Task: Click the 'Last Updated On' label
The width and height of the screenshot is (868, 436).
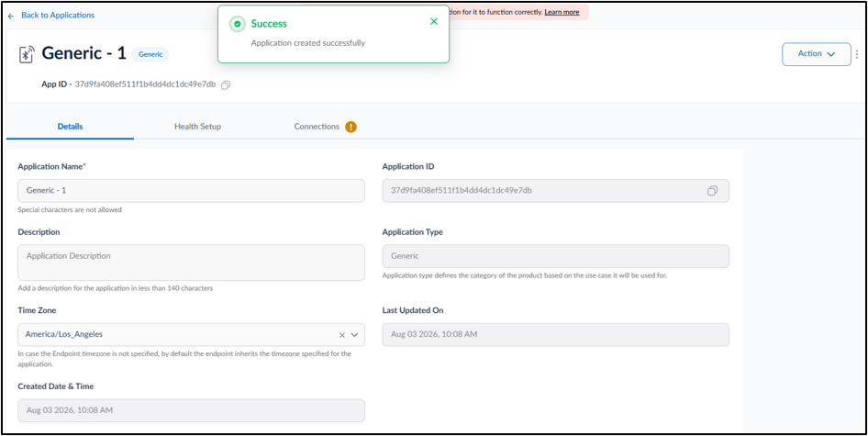Action: [413, 310]
